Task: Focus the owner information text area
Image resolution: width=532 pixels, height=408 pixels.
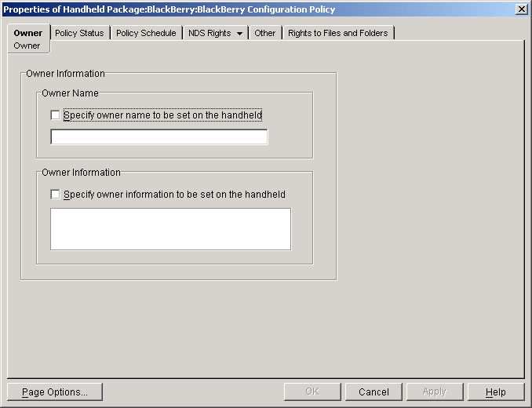Action: pos(170,229)
